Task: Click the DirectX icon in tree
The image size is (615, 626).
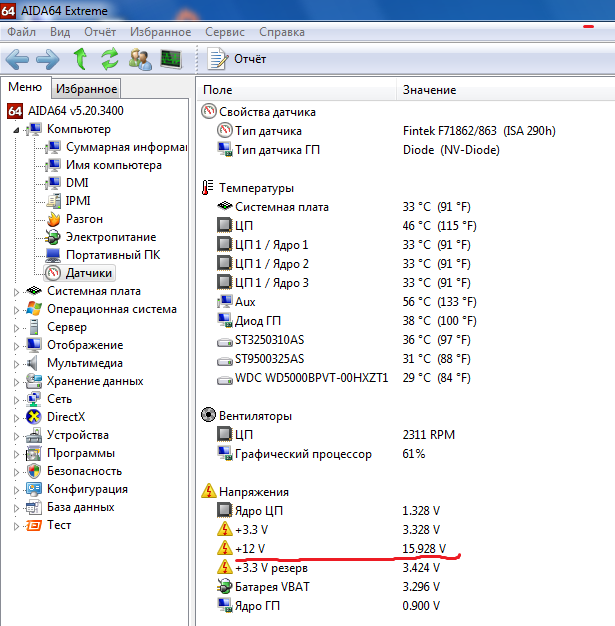Action: point(34,417)
